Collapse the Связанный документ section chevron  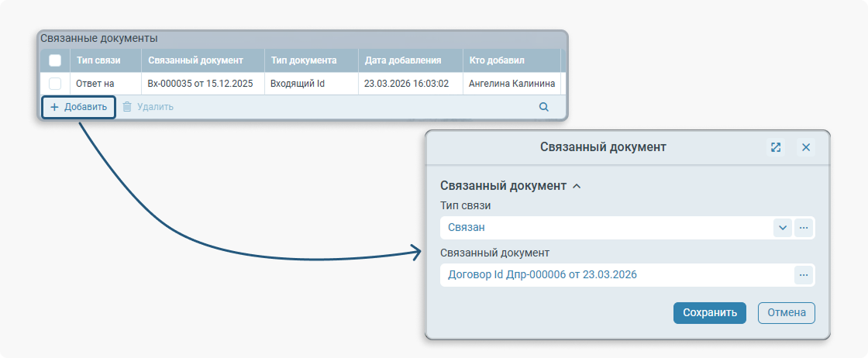pyautogui.click(x=576, y=187)
